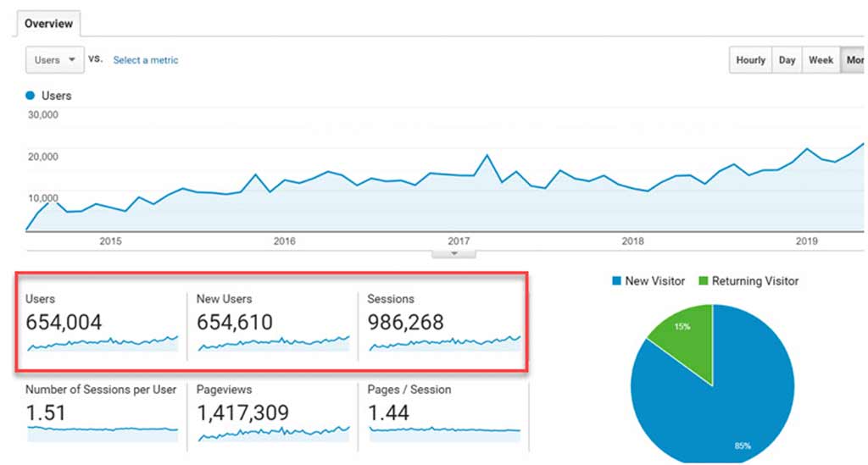Click the Pages / Session sparkline
Screen dimensions: 868x465
coord(445,433)
